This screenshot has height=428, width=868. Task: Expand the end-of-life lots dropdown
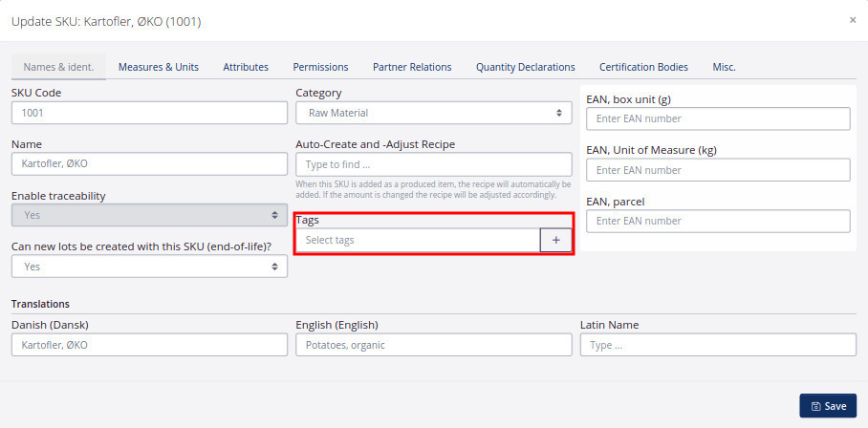tap(149, 267)
